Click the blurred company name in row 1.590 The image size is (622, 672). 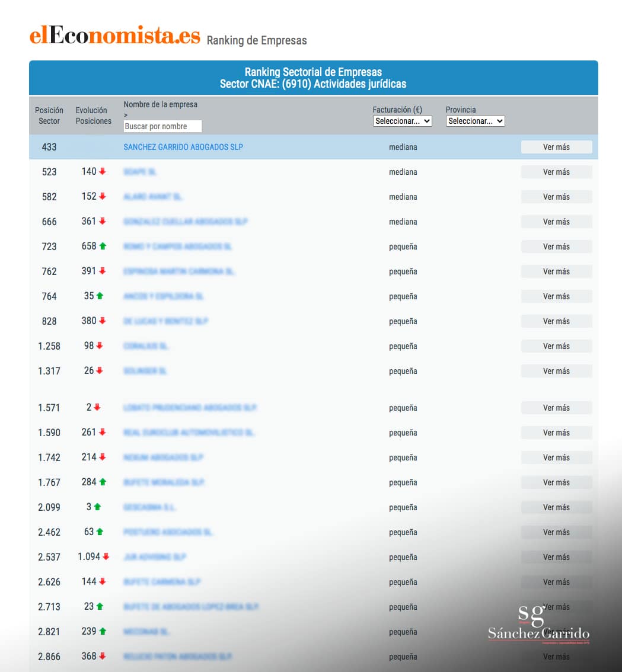coord(189,433)
